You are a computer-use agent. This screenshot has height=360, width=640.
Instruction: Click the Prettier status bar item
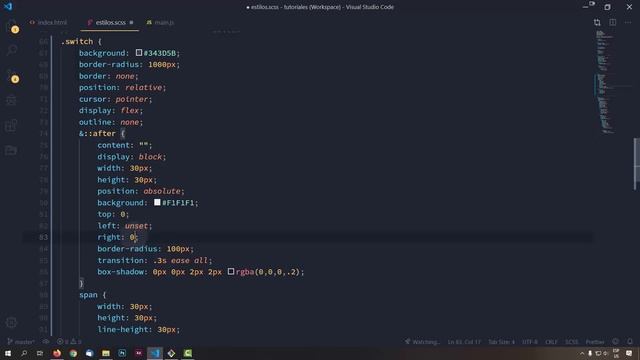(595, 342)
